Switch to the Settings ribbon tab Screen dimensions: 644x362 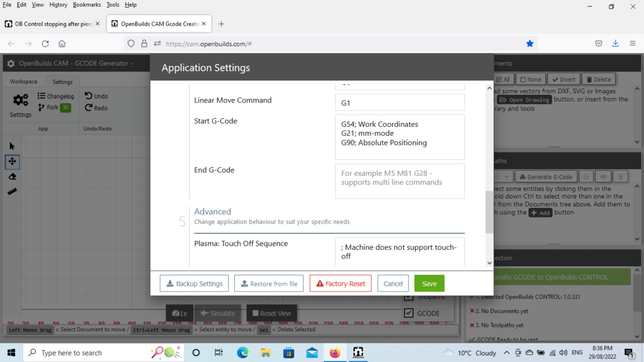pos(63,81)
